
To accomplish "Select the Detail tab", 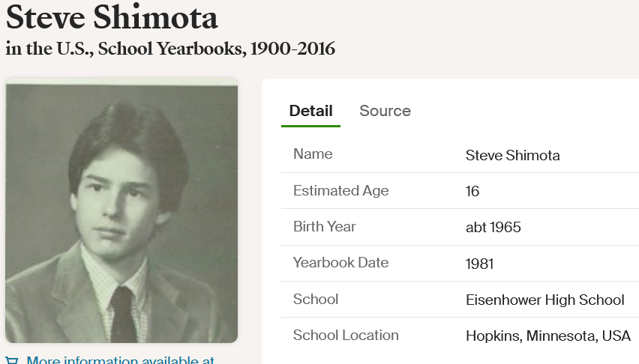I will click(310, 111).
